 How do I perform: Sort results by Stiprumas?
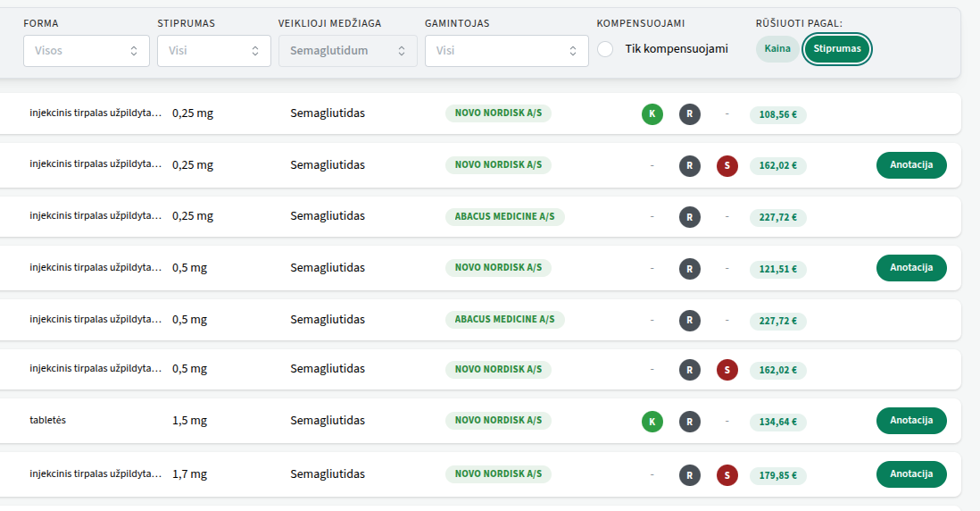[x=837, y=49]
